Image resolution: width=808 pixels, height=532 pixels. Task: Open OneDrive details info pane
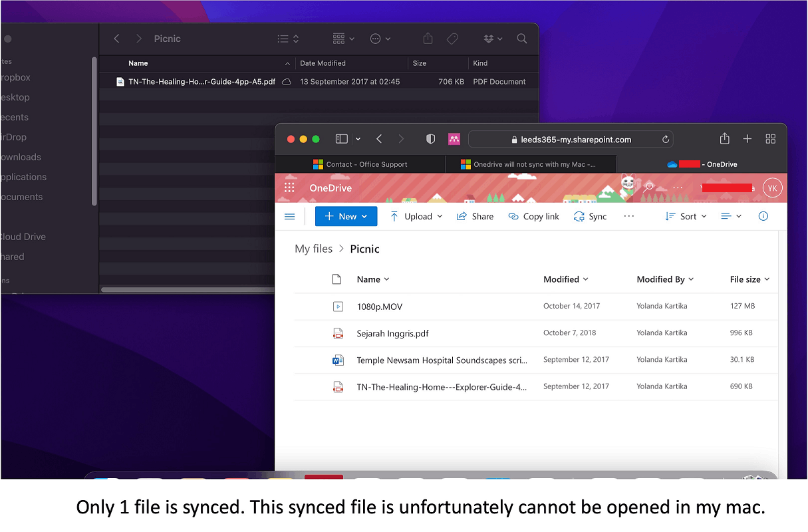763,216
